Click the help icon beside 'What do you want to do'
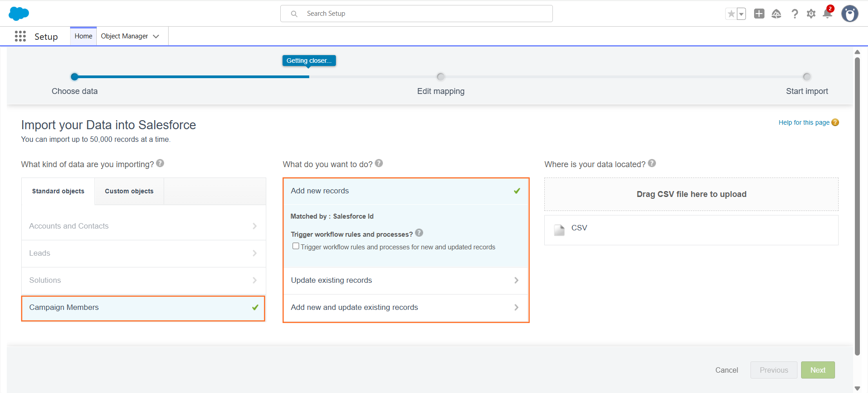868x393 pixels. tap(379, 163)
